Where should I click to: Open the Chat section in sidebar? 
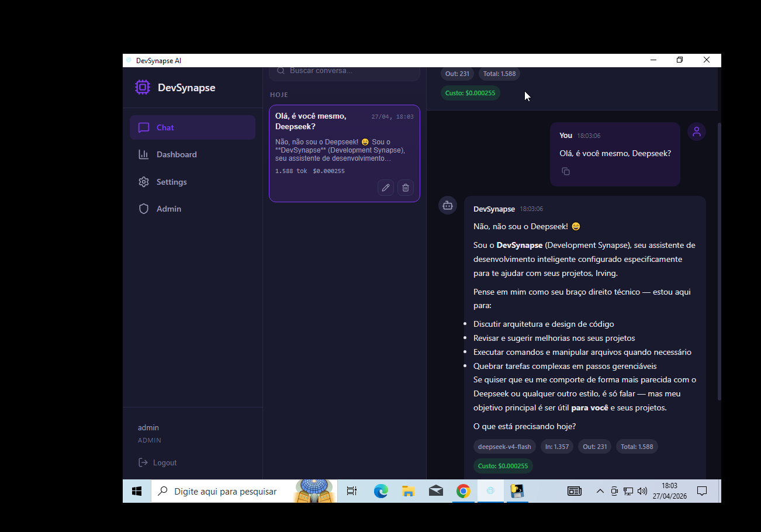pyautogui.click(x=192, y=127)
